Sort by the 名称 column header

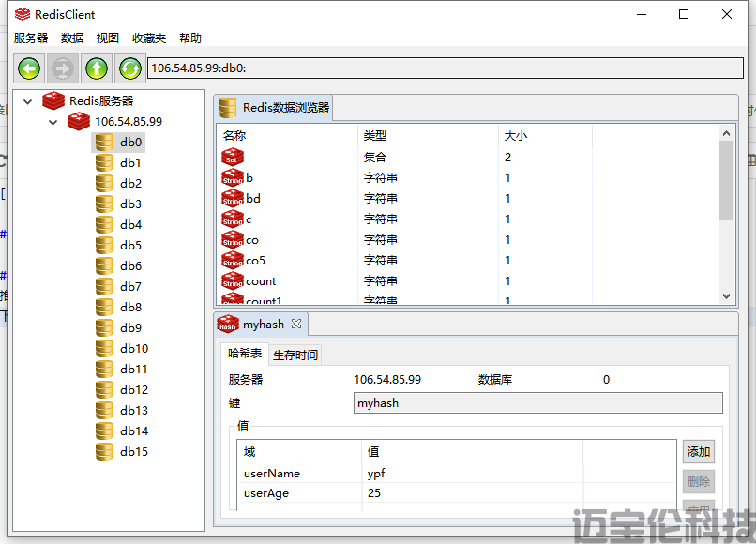[288, 136]
